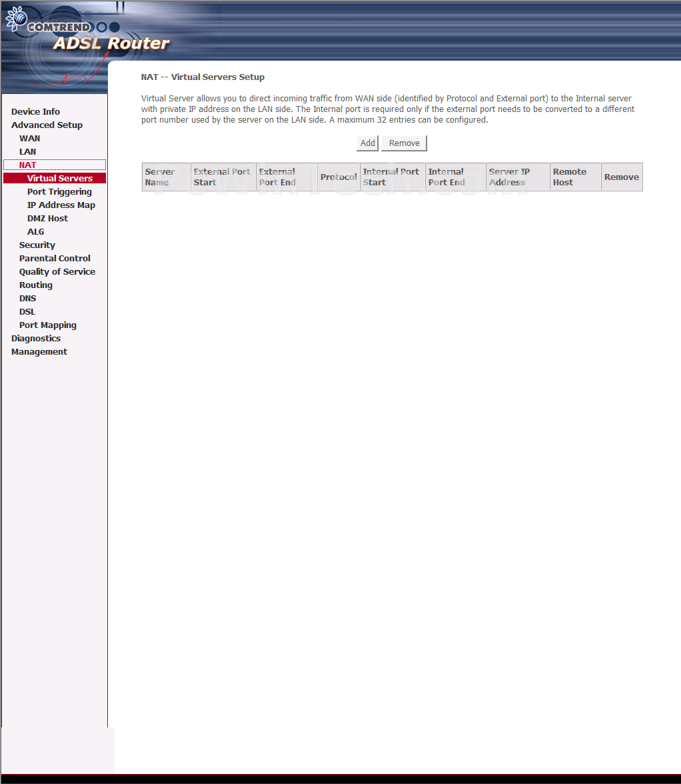Image resolution: width=681 pixels, height=784 pixels.
Task: Open the WAN settings page
Action: (x=29, y=139)
